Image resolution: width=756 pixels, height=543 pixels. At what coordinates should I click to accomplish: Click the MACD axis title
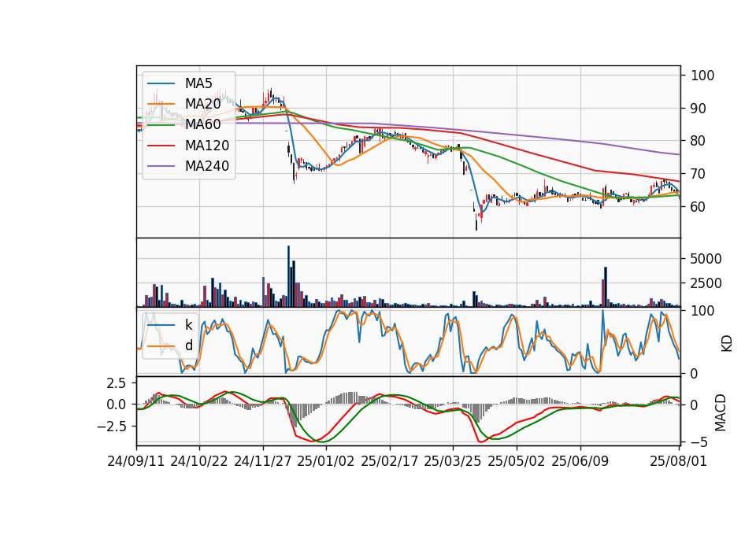pyautogui.click(x=721, y=412)
